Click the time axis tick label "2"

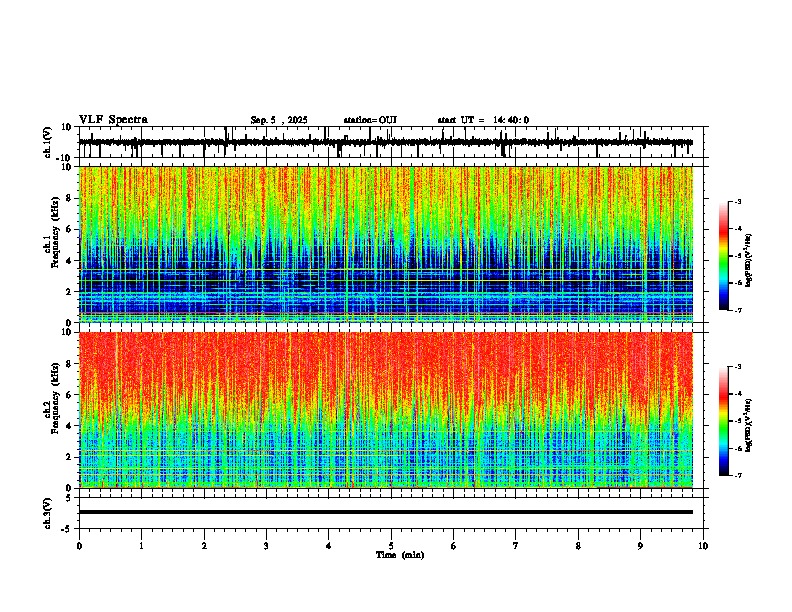[x=204, y=546]
